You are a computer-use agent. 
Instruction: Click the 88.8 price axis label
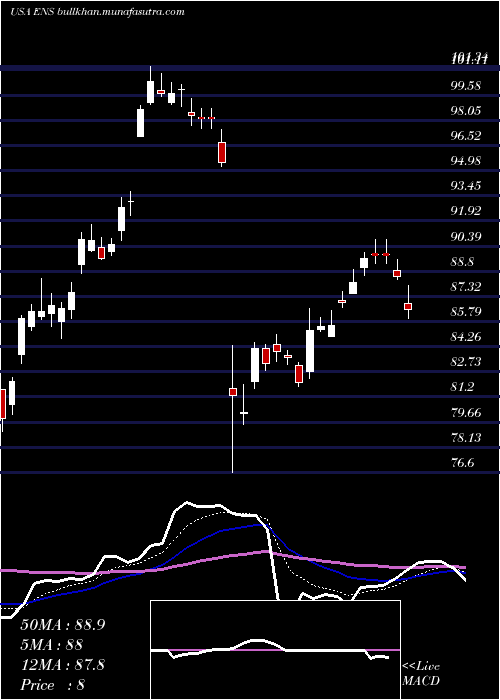click(x=462, y=261)
